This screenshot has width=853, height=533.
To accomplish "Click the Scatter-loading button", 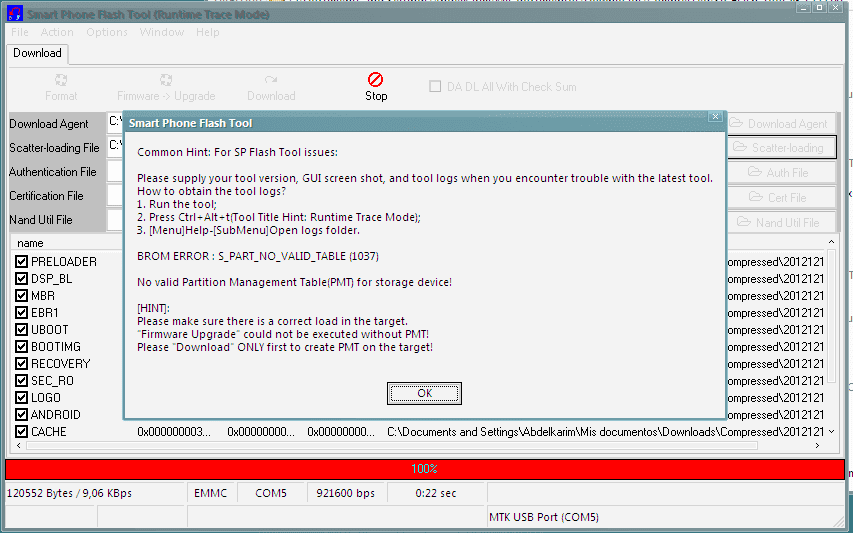I will pos(781,147).
